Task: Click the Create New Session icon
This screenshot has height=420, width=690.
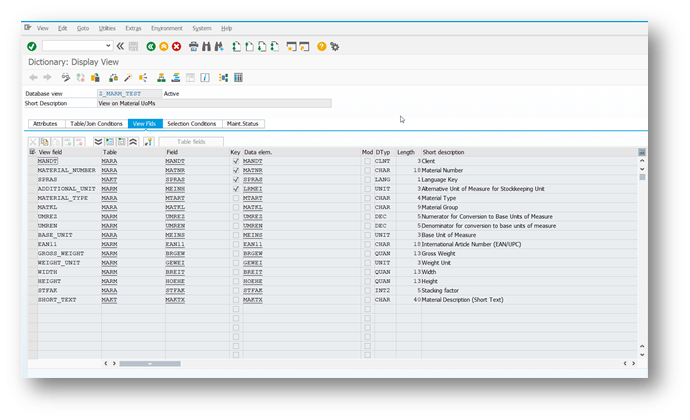Action: tap(291, 46)
